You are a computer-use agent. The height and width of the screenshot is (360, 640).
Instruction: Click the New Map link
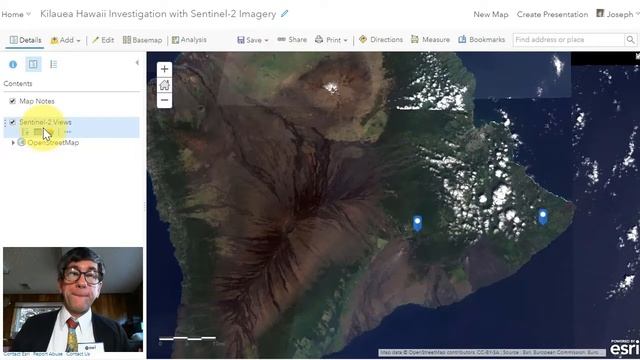click(x=491, y=14)
